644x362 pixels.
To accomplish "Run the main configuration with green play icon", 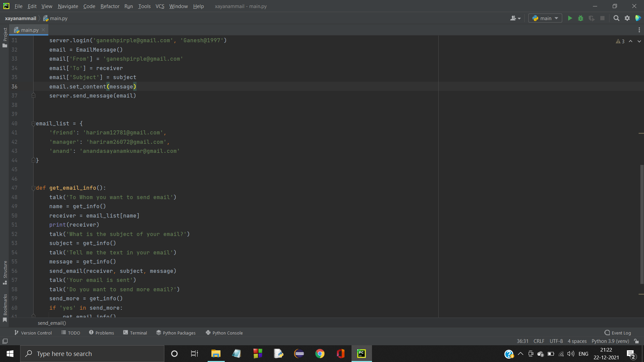I will point(570,18).
